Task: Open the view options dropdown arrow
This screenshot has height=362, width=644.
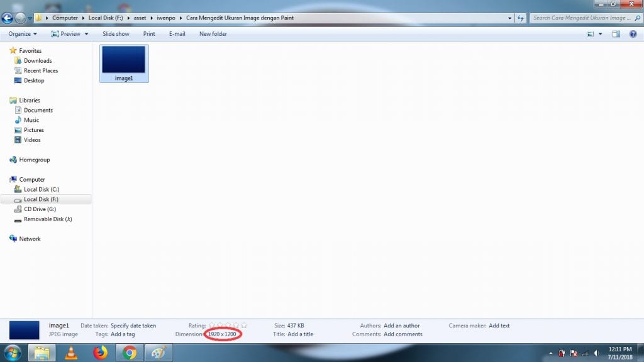Action: pos(600,34)
